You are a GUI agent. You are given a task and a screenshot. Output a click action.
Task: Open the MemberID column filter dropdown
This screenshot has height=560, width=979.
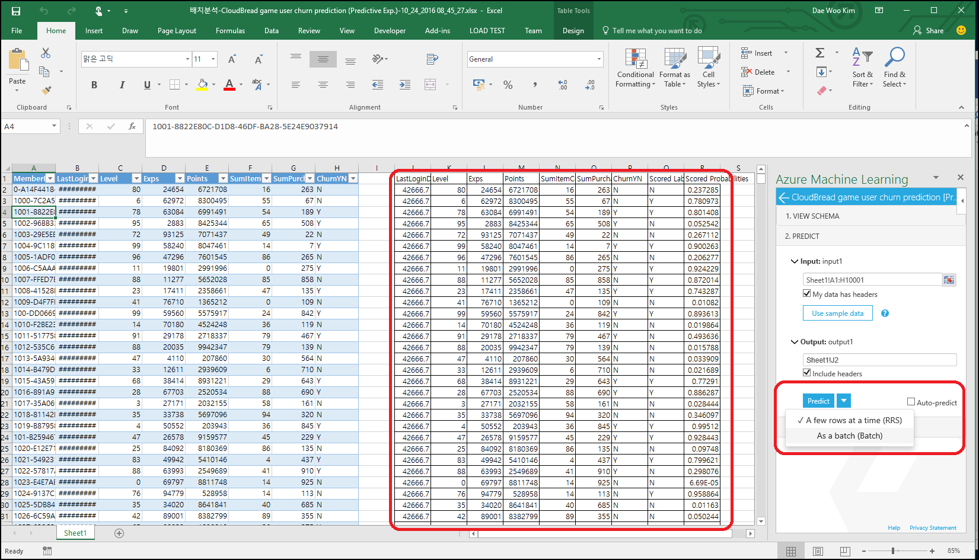tap(50, 178)
